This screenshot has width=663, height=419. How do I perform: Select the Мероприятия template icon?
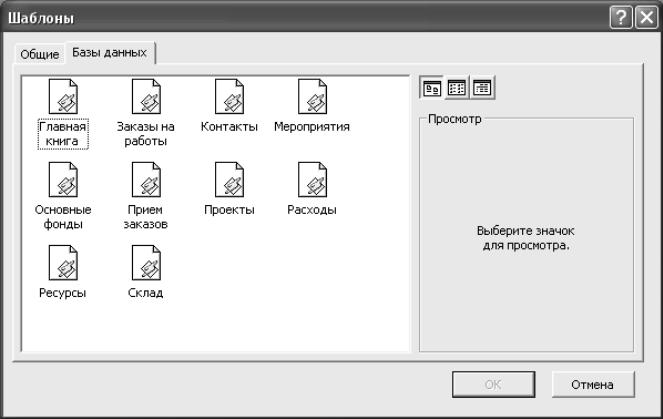pos(312,96)
